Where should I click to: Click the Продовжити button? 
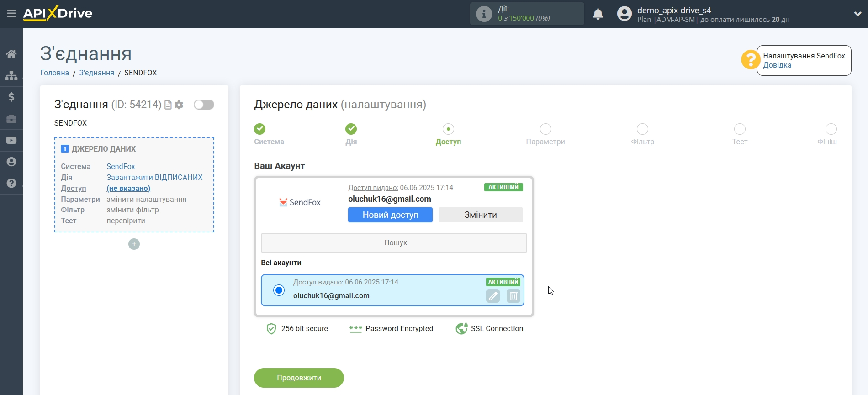coord(299,378)
